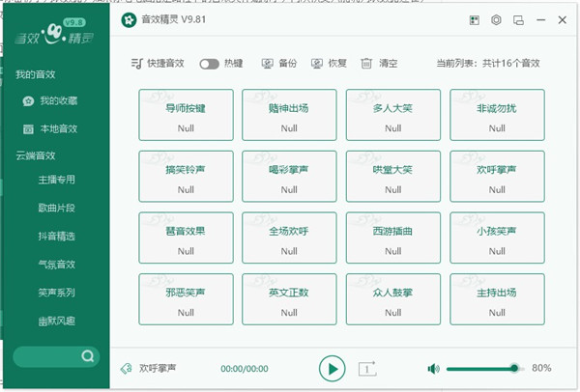Click the skin icon in title bar
580x392 pixels.
(x=474, y=19)
